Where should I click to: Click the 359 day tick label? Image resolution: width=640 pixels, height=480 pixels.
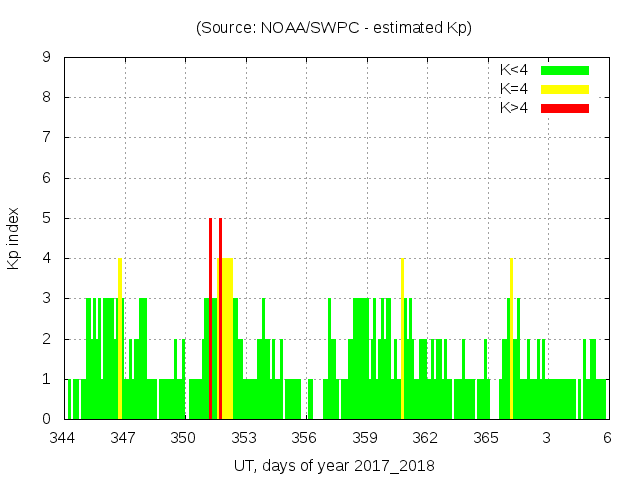(x=365, y=438)
